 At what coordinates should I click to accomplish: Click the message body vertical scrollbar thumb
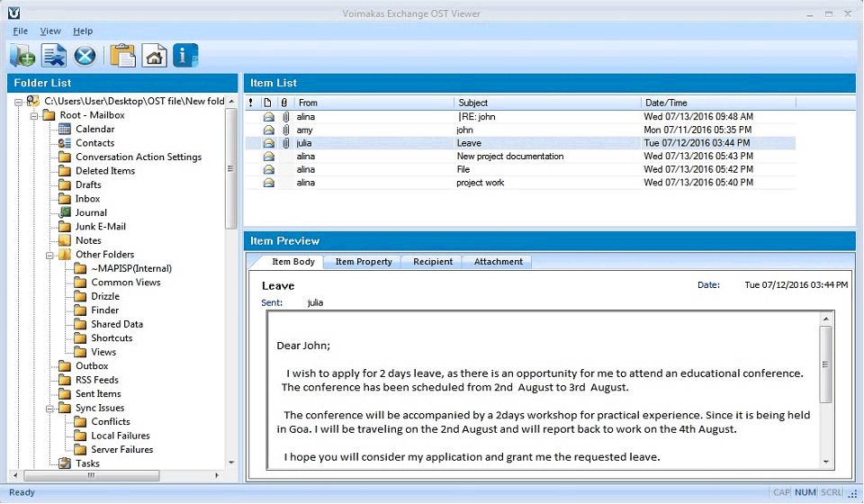click(x=825, y=364)
